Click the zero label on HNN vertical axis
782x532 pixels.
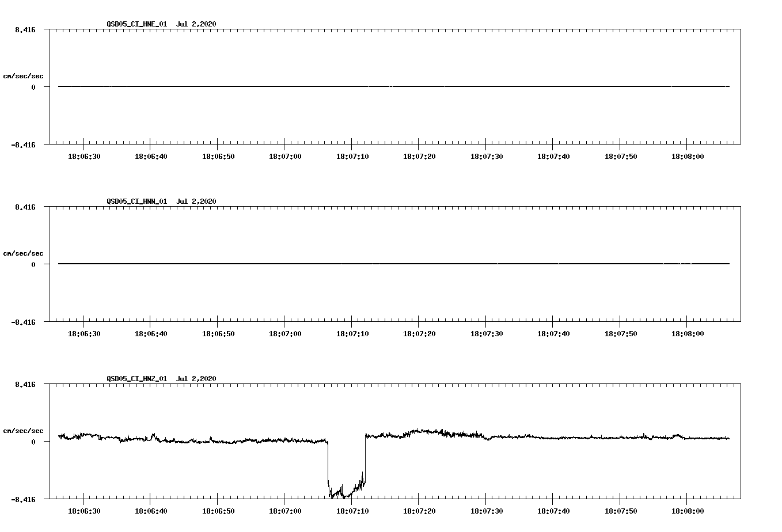click(33, 265)
